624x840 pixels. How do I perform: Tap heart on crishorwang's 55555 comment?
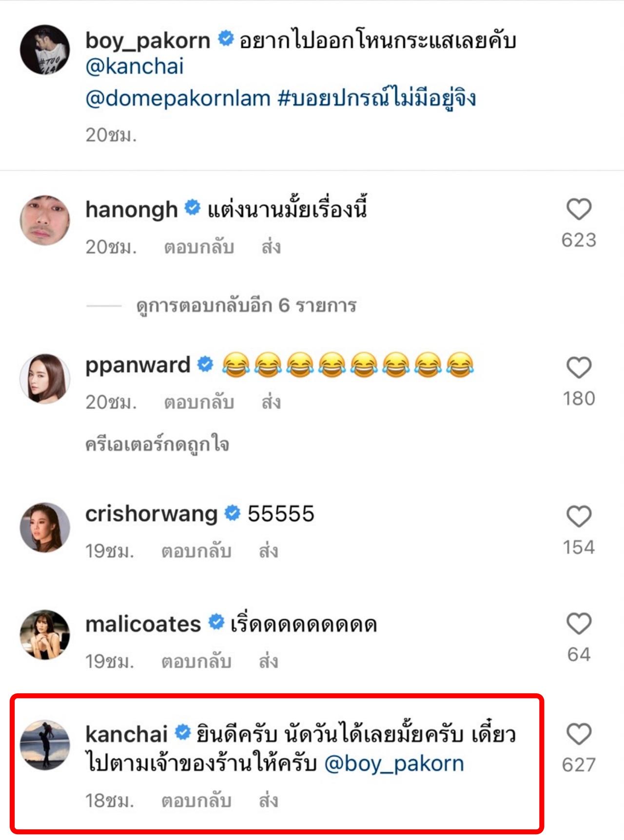[579, 516]
